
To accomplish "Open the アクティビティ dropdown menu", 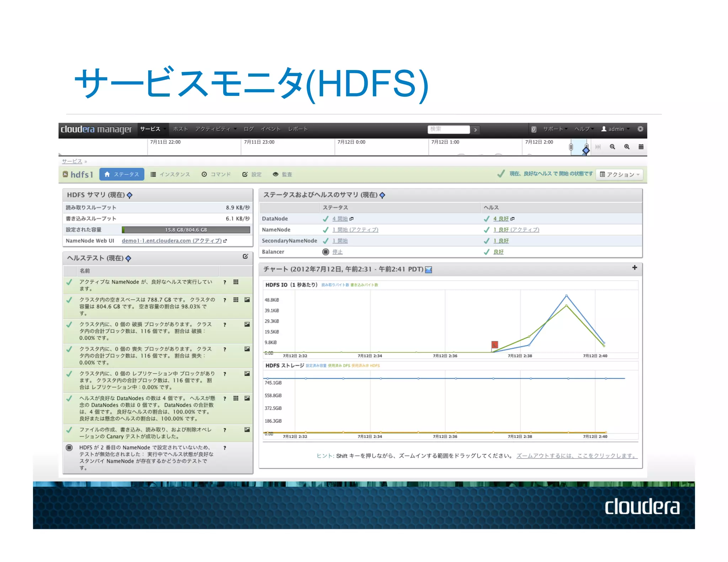I will (x=215, y=129).
